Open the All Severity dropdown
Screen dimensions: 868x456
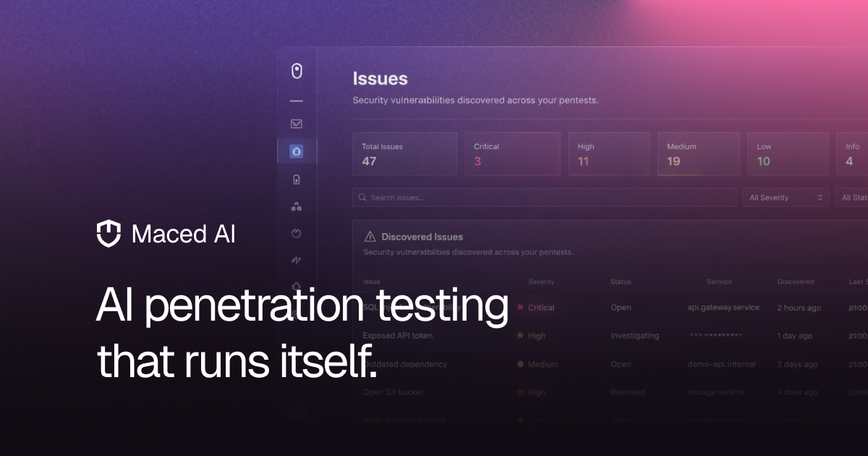click(786, 197)
